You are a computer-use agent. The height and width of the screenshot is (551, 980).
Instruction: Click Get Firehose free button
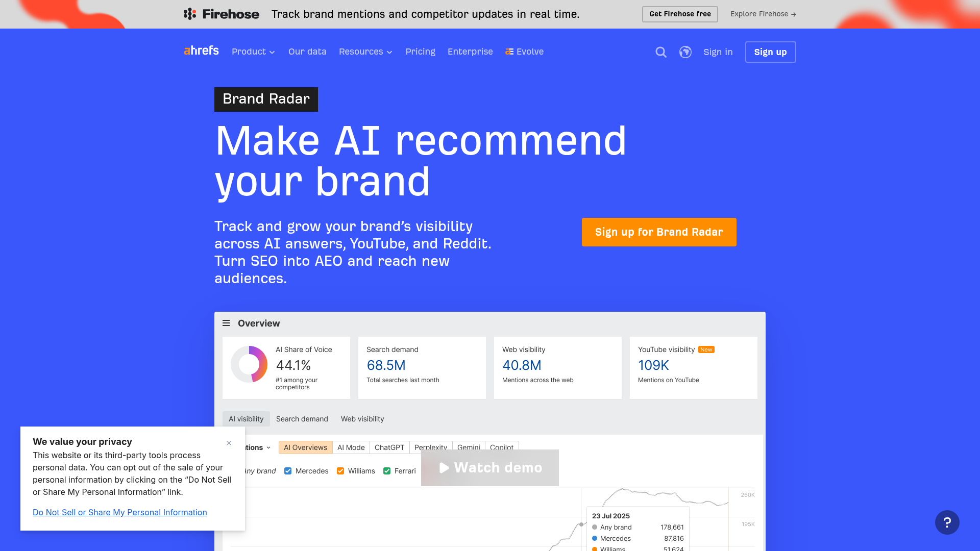tap(680, 14)
